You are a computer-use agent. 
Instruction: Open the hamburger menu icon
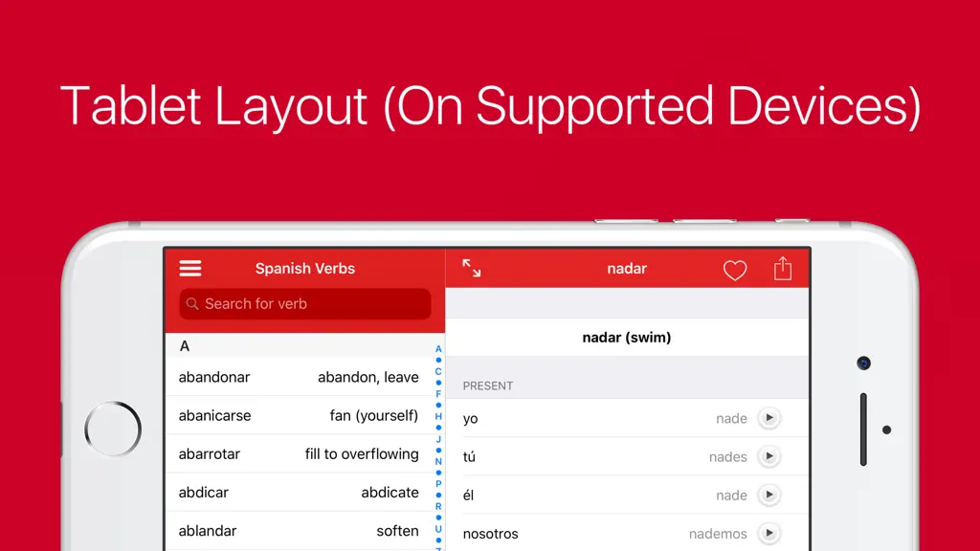pos(190,269)
